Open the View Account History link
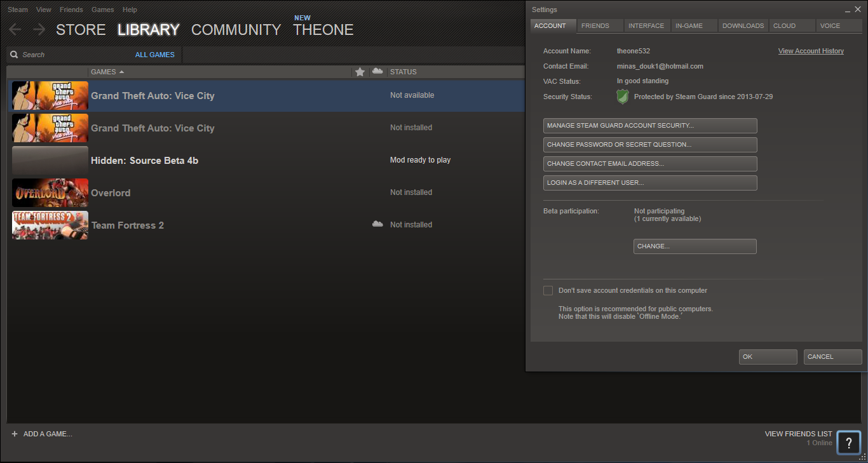The height and width of the screenshot is (463, 868). click(811, 51)
